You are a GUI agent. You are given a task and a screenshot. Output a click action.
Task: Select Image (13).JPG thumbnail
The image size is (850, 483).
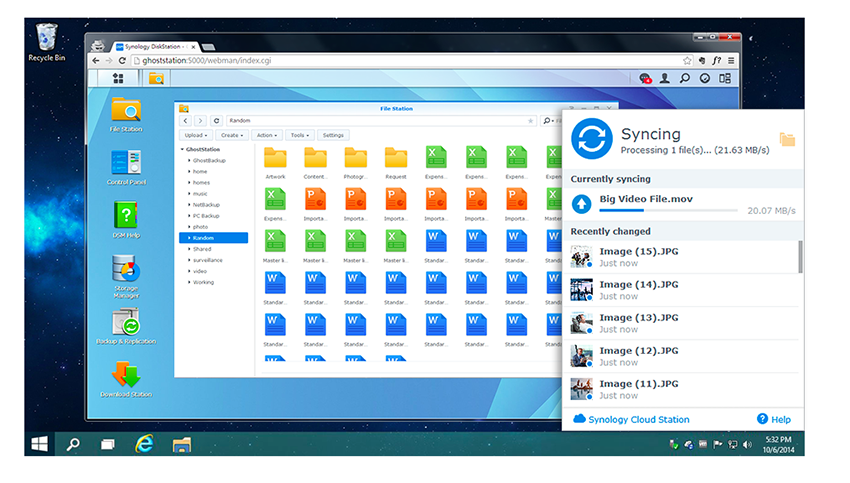pos(581,323)
